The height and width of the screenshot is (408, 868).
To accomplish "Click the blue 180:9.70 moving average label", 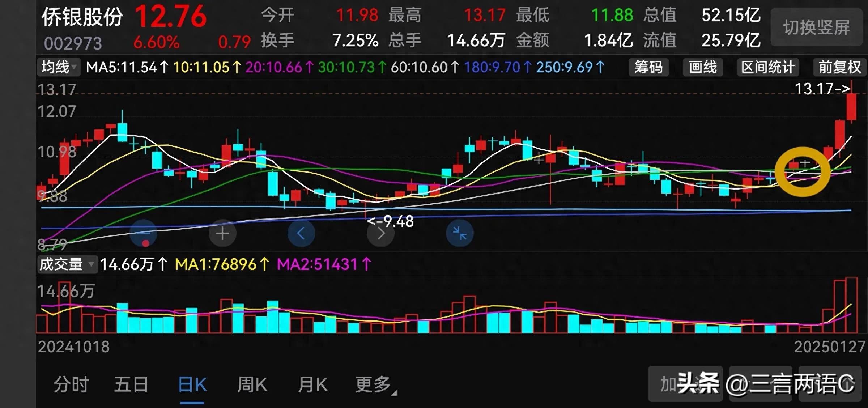I will pyautogui.click(x=498, y=68).
